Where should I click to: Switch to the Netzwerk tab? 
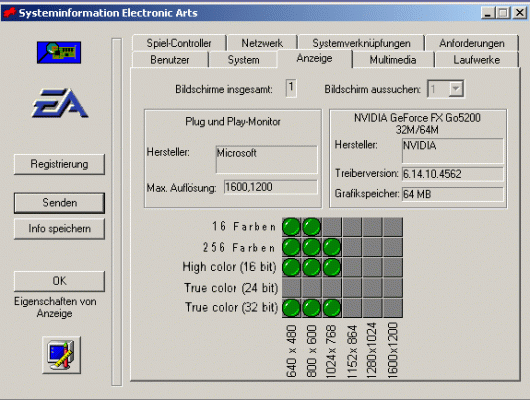click(262, 43)
